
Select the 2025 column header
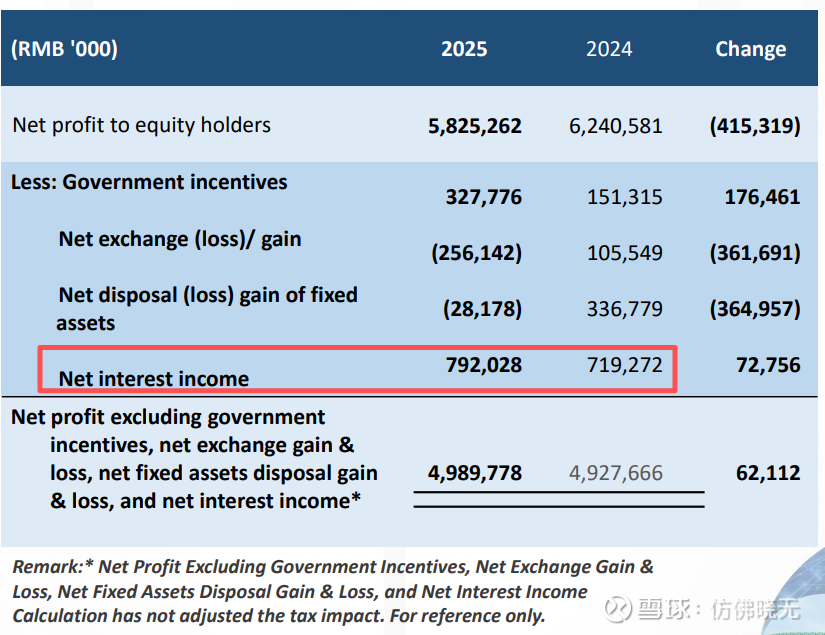(464, 49)
